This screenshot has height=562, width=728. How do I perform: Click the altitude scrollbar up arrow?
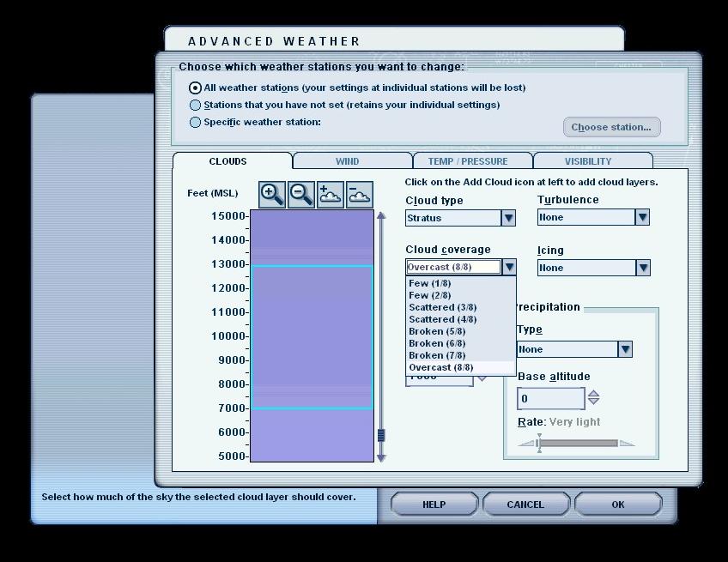(x=381, y=215)
